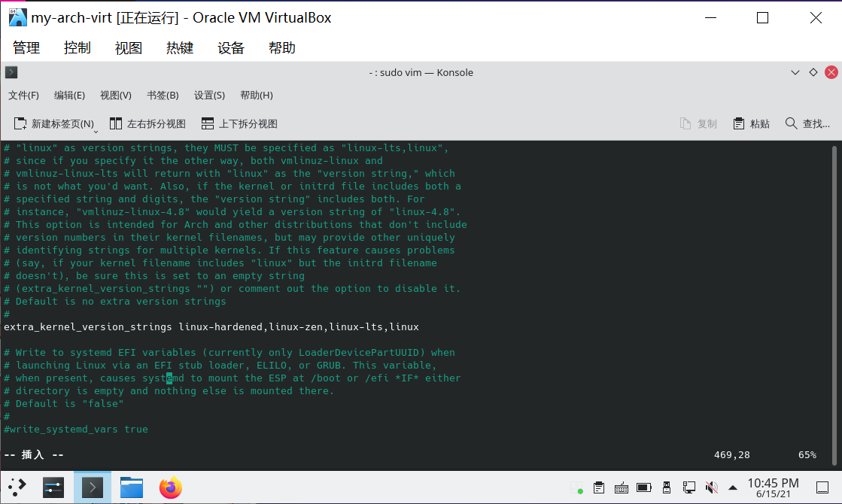The width and height of the screenshot is (842, 504).
Task: Click the clipboard tray icon
Action: pos(599,487)
